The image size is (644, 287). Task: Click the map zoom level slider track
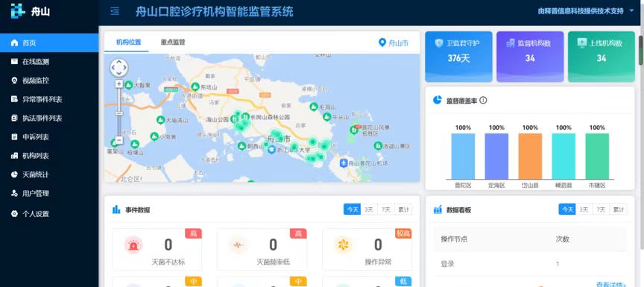coord(119,112)
